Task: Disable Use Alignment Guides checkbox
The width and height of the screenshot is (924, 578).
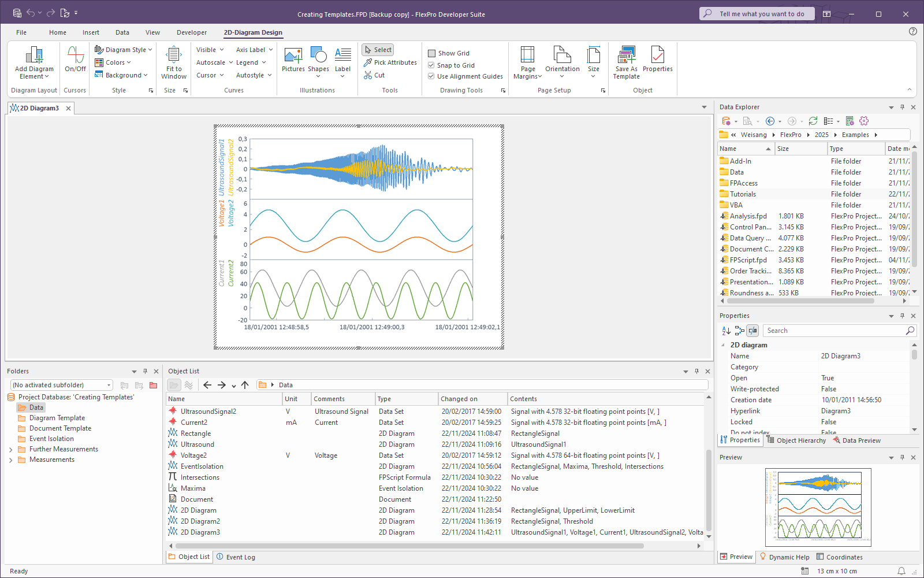Action: (431, 76)
